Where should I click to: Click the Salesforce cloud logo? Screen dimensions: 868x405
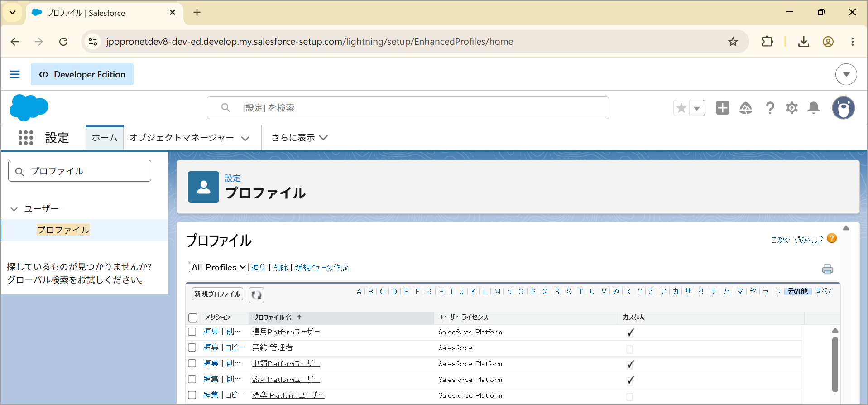(x=29, y=108)
